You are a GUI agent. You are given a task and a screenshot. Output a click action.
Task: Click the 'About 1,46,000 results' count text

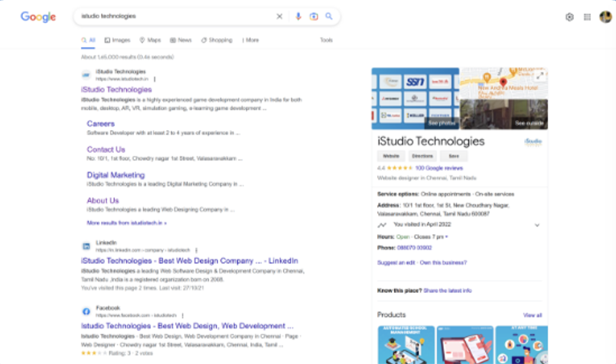click(x=127, y=57)
